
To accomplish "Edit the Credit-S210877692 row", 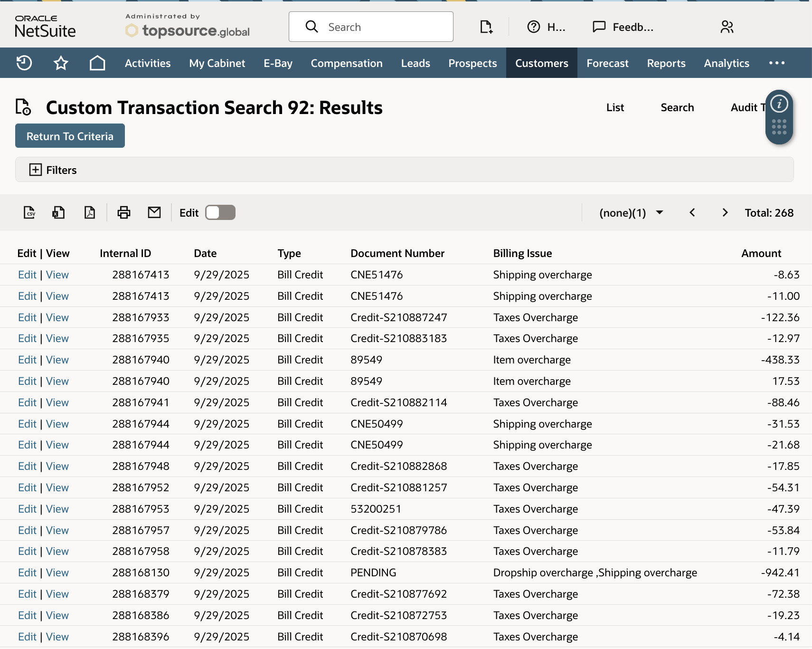I will (x=27, y=594).
